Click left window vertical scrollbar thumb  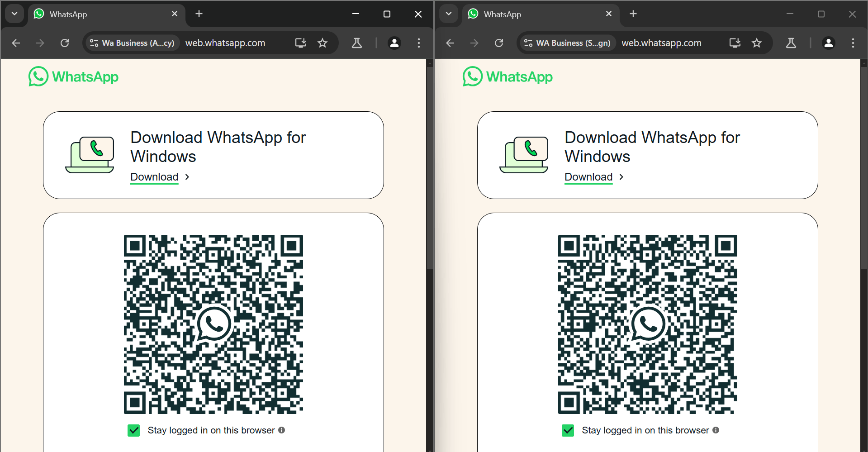pos(430,167)
